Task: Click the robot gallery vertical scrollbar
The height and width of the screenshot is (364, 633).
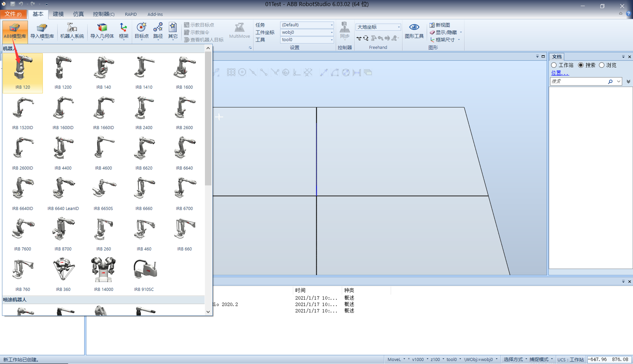Action: click(208, 119)
